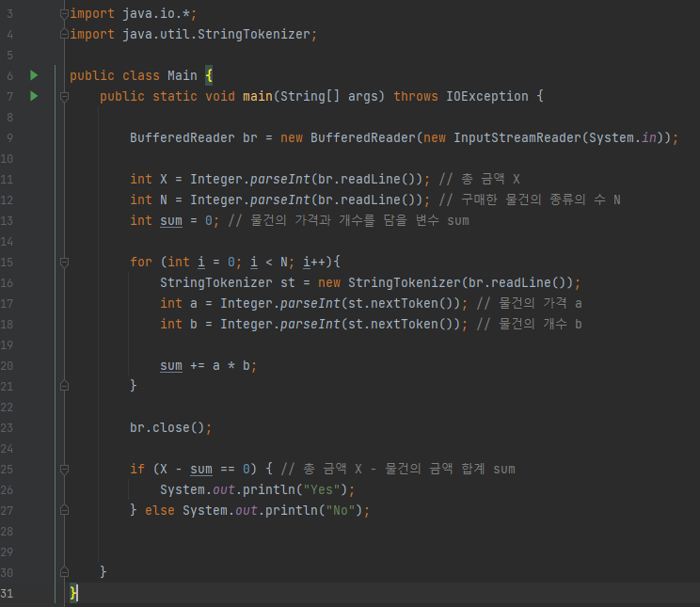Collapse the for loop fold marker on line 15

(64, 263)
